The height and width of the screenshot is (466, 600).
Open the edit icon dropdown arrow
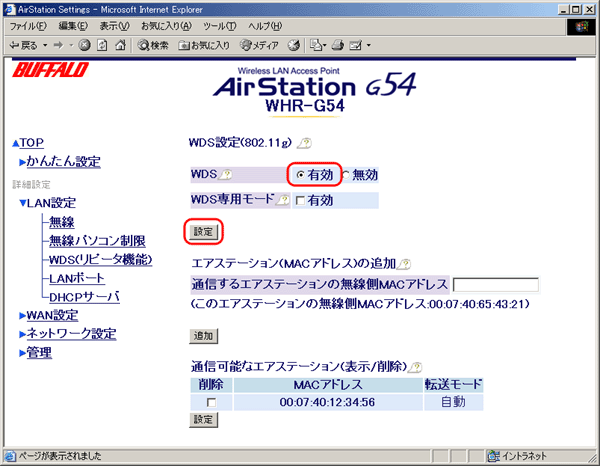click(368, 46)
